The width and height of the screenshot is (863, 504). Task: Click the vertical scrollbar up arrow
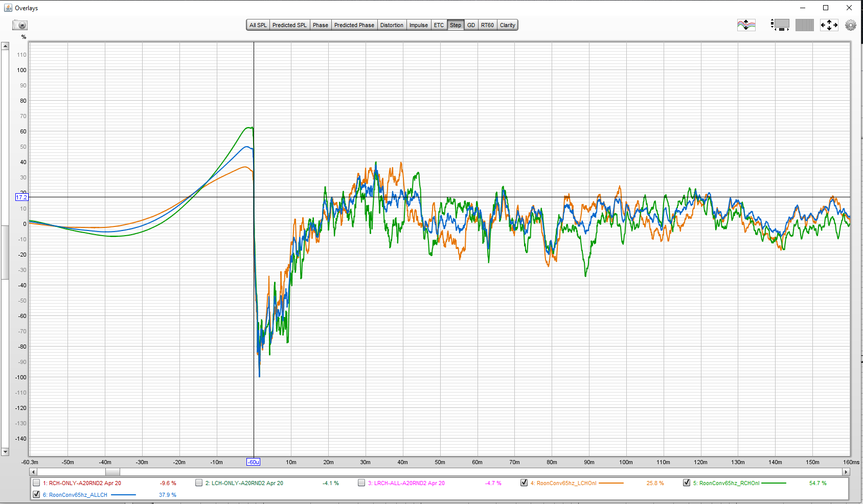coord(5,46)
